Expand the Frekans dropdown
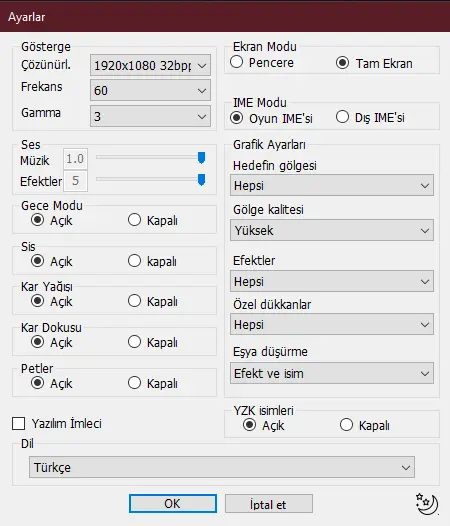The image size is (450, 526). pyautogui.click(x=150, y=90)
